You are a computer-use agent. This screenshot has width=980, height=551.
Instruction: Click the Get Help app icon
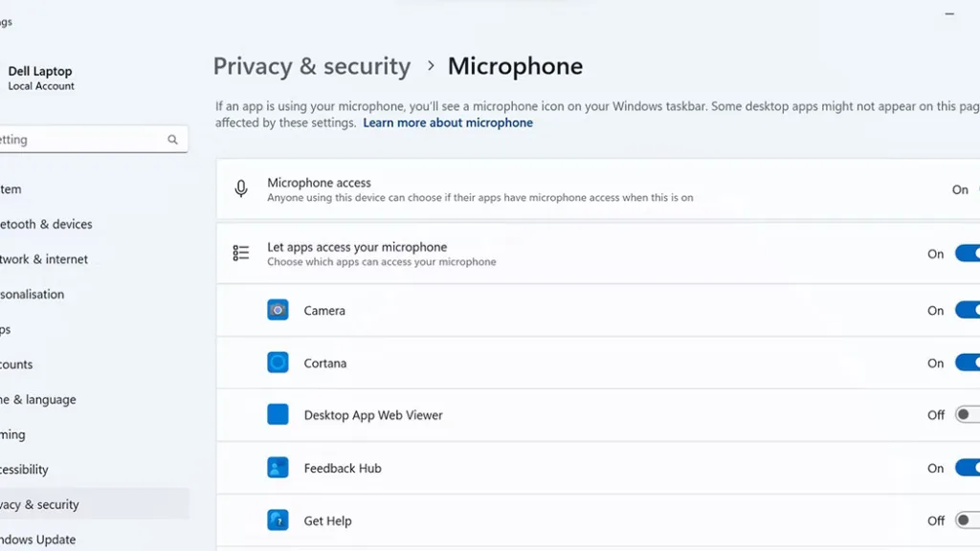click(x=278, y=519)
